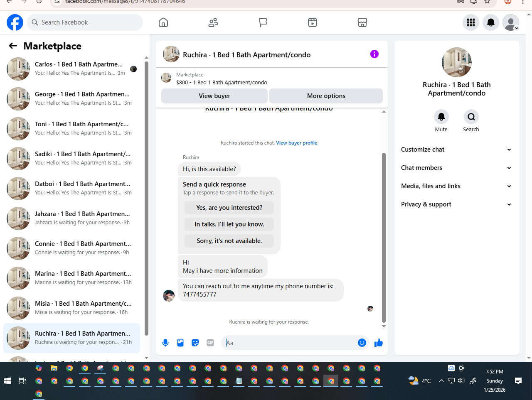Select the Ruchira conversation in the list

pos(71,338)
